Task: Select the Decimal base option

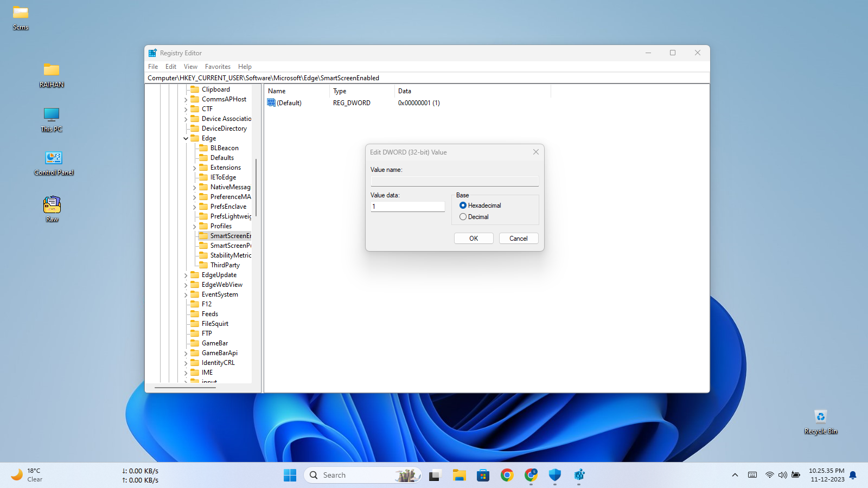Action: [x=463, y=217]
